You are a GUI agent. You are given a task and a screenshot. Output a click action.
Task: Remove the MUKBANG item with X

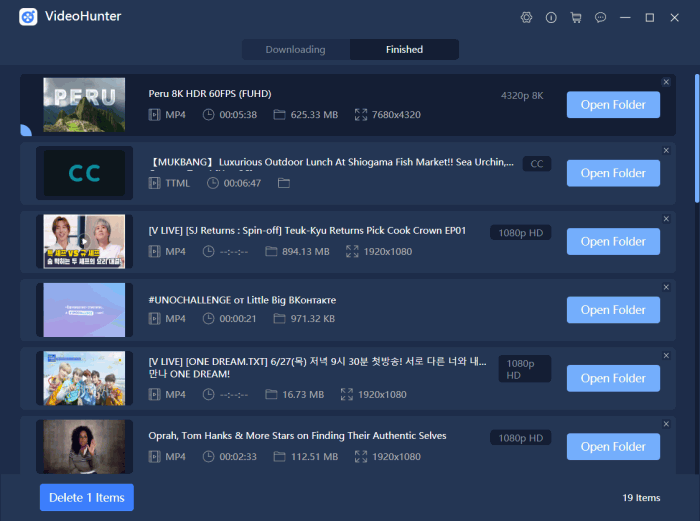[x=666, y=150]
